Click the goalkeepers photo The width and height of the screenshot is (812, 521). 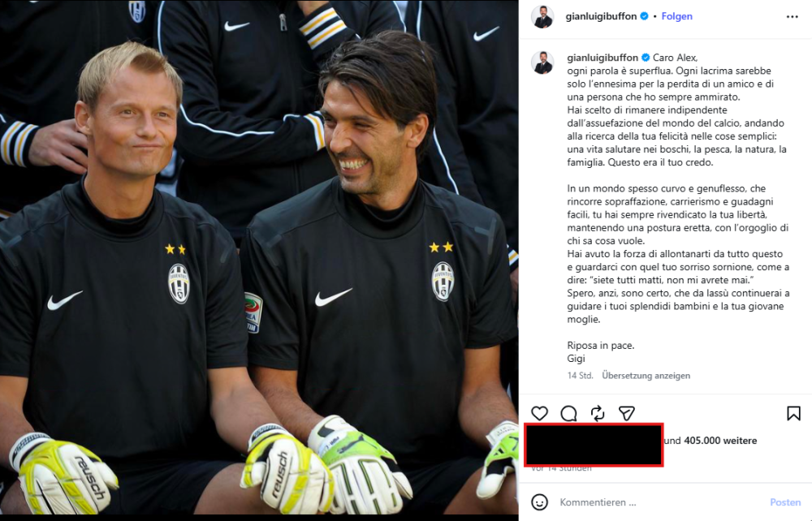pyautogui.click(x=259, y=257)
